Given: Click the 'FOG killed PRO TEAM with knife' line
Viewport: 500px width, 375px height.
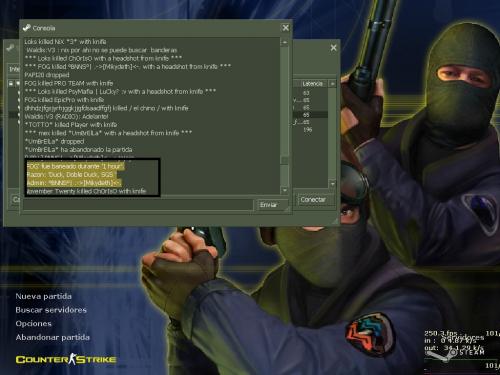Looking at the screenshot, I should [69, 83].
